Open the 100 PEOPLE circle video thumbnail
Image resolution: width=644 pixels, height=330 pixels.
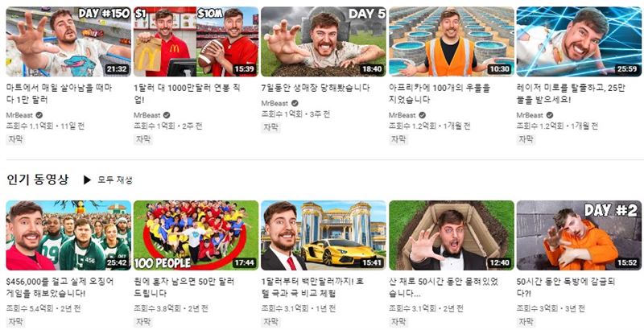click(196, 235)
